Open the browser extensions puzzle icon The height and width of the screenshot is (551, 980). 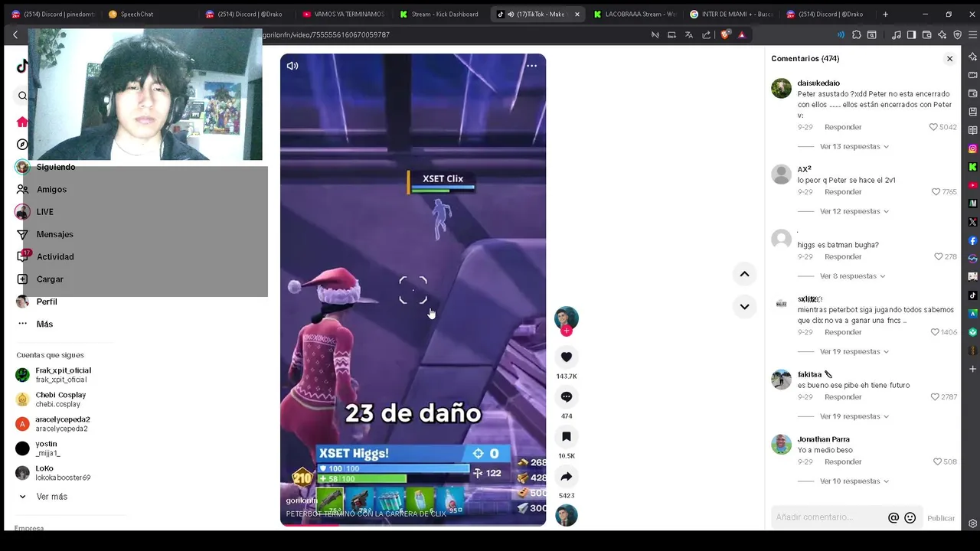[857, 34]
